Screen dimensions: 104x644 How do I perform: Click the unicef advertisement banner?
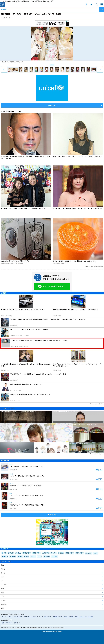[52, 88]
